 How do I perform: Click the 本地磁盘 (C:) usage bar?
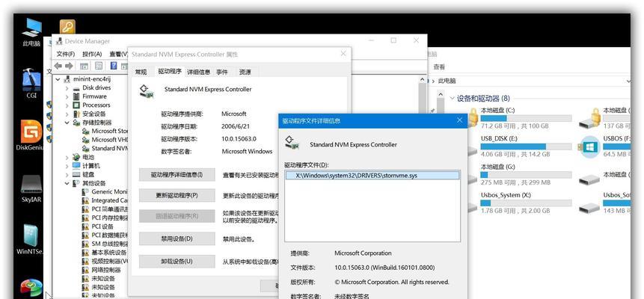click(x=526, y=118)
